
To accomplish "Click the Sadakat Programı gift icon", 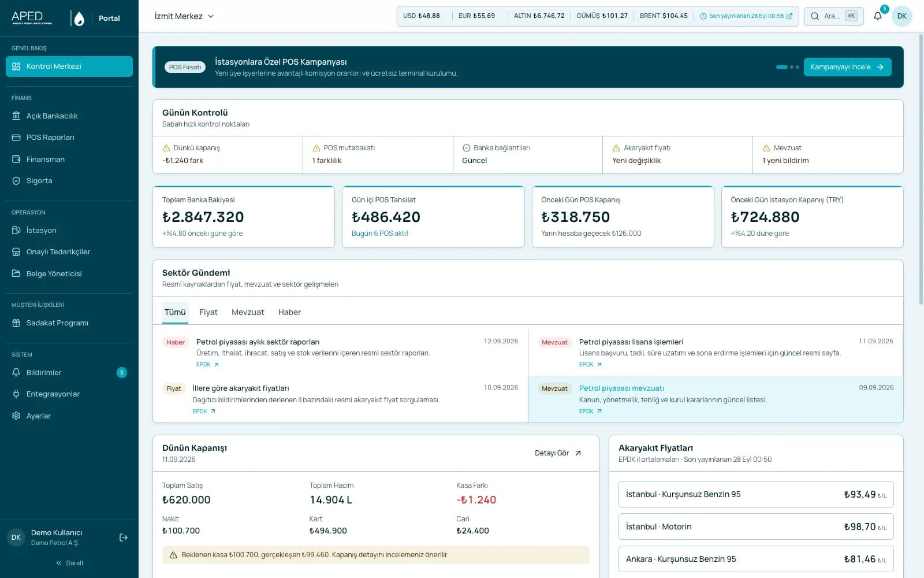I will (16, 323).
